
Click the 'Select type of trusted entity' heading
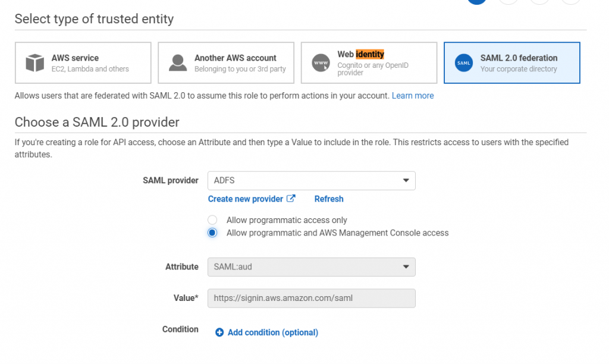[94, 18]
